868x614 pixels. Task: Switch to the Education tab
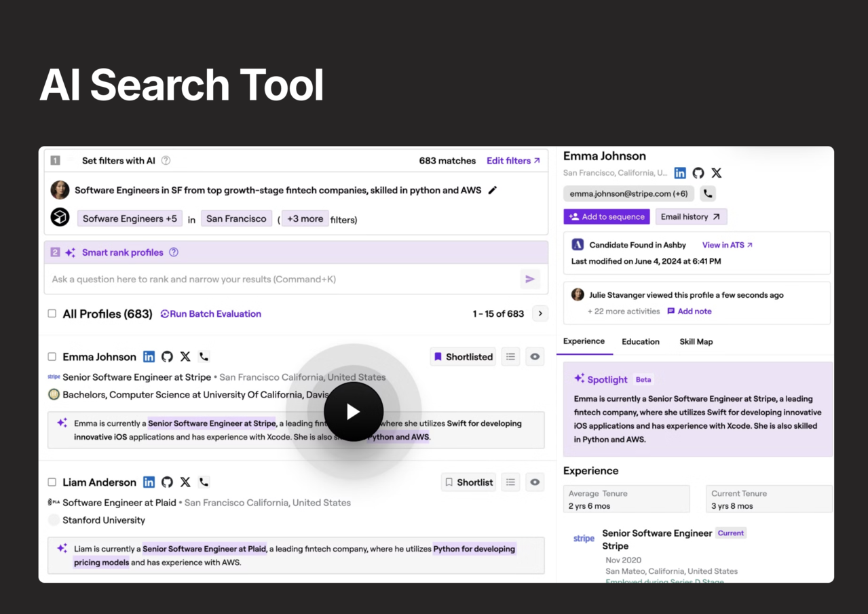tap(641, 342)
